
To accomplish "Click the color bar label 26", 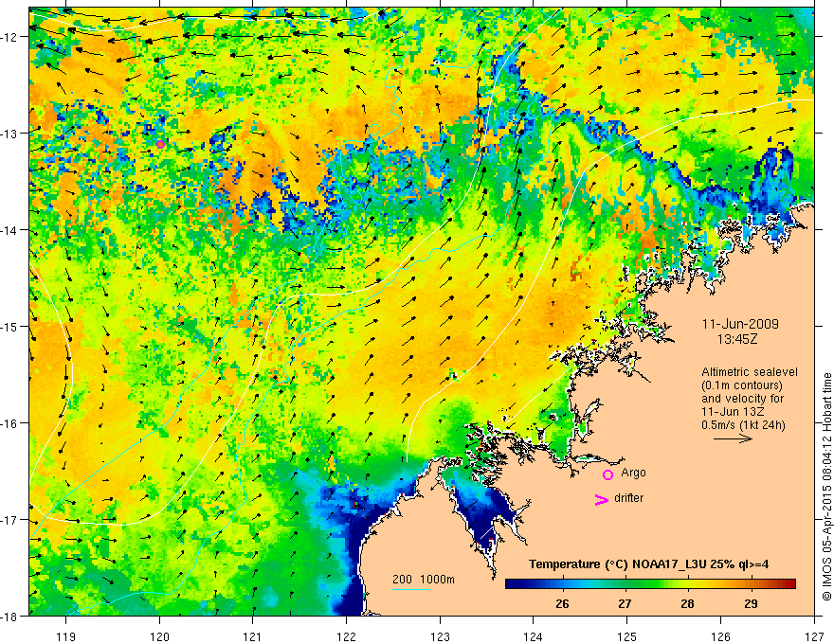I will click(x=562, y=603).
